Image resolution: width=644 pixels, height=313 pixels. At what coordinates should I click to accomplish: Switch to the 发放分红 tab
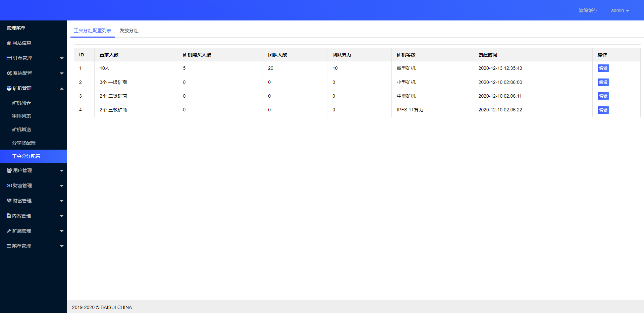pos(129,31)
